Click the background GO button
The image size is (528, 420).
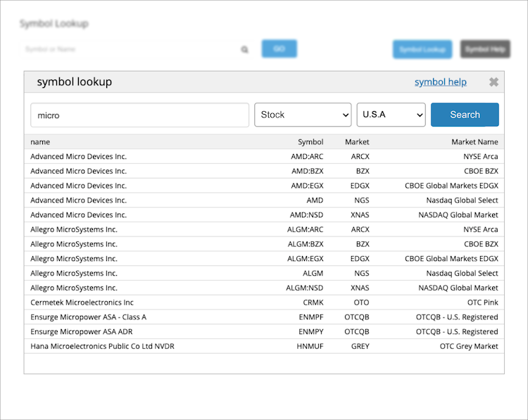(x=279, y=49)
